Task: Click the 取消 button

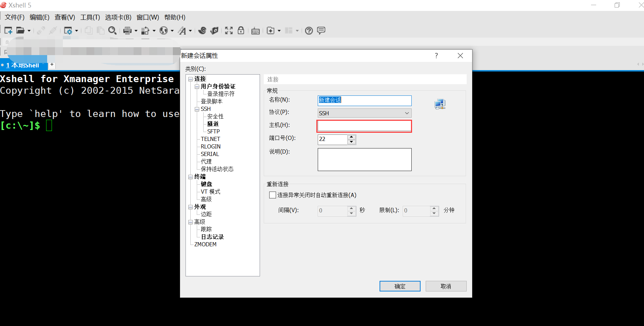Action: pyautogui.click(x=446, y=286)
